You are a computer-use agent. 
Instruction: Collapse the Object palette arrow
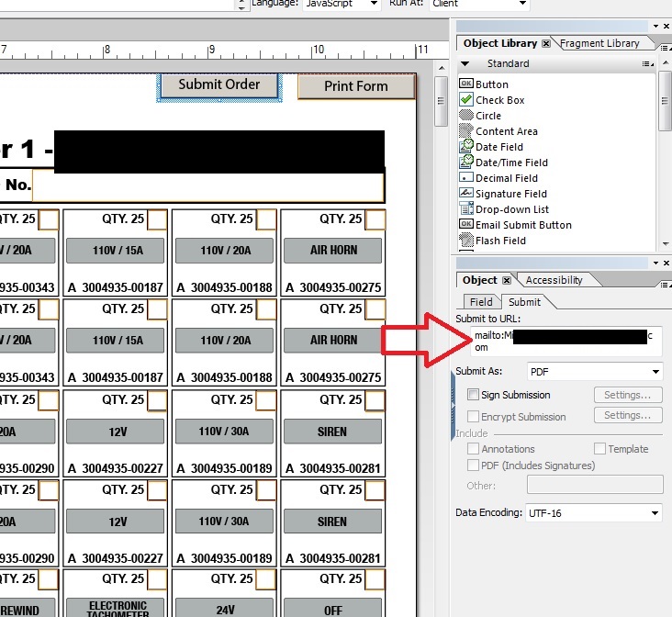(655, 263)
